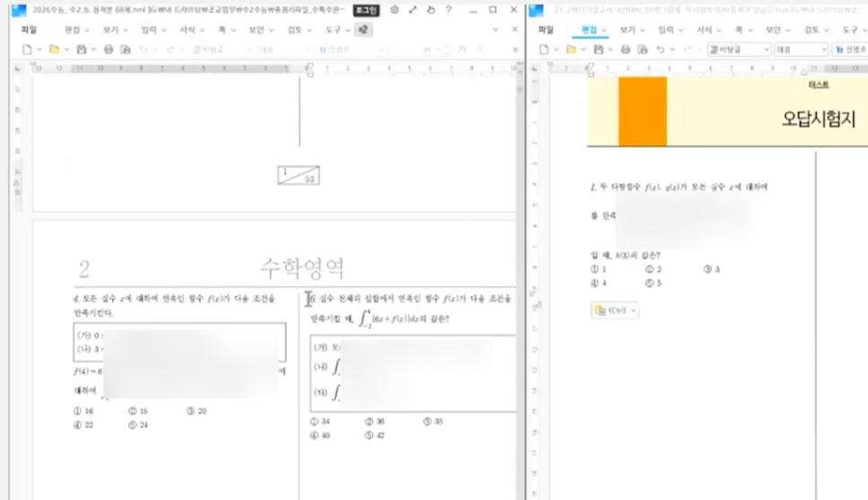Open the 파일 menu in left window
The width and height of the screenshot is (868, 500).
click(x=29, y=30)
